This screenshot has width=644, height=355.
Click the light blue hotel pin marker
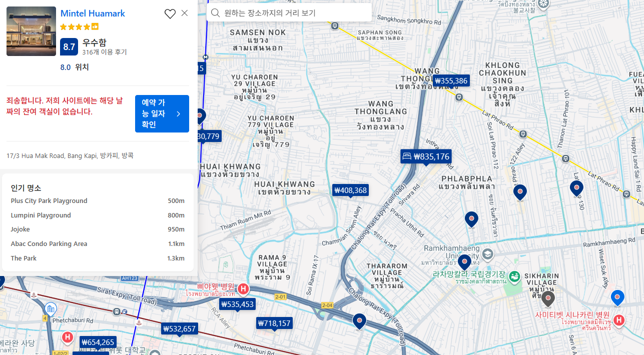pos(617,297)
